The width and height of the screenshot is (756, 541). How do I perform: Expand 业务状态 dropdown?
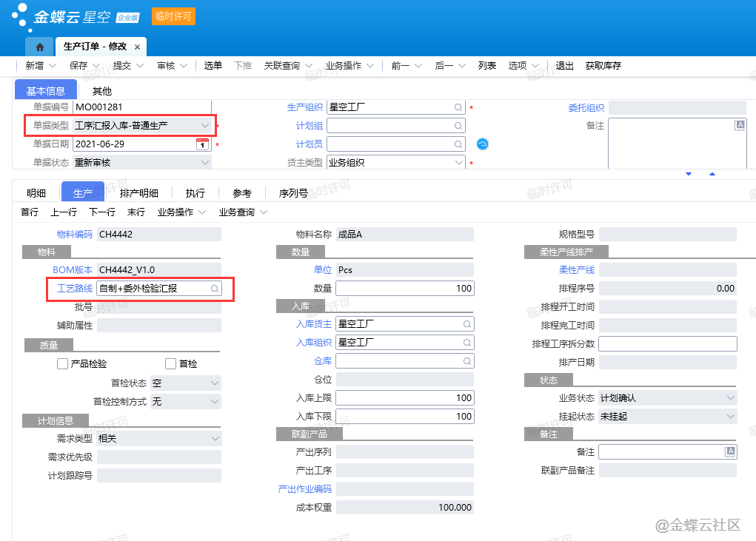tap(731, 398)
